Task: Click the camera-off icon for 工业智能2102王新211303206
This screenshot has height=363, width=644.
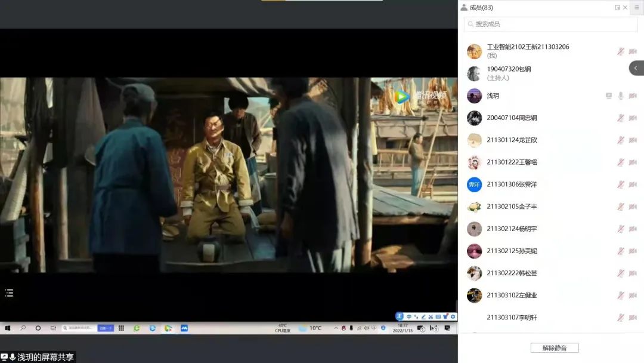Action: (x=633, y=51)
